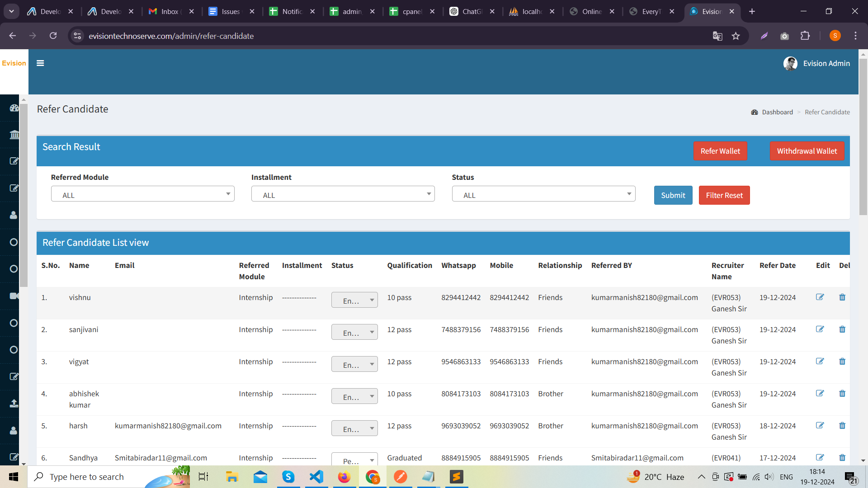Click edit icon for vishnu row
The image size is (868, 488).
pyautogui.click(x=820, y=297)
